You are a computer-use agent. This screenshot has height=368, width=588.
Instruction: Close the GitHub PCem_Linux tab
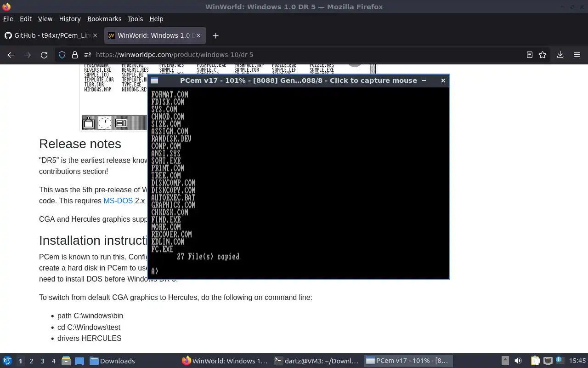95,35
